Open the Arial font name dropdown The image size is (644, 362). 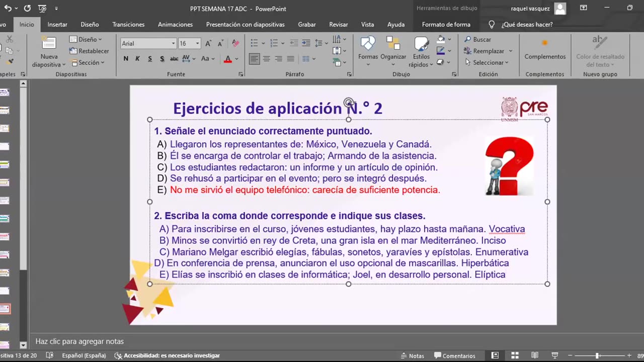[173, 44]
